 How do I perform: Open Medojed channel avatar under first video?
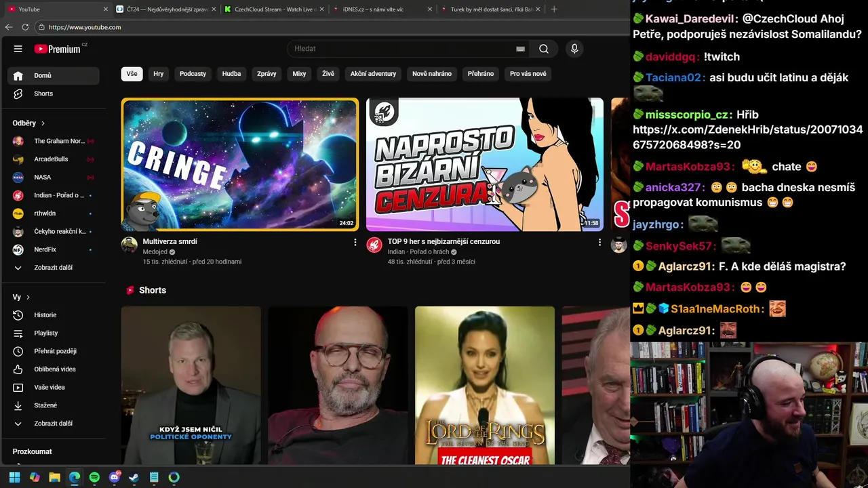click(130, 245)
